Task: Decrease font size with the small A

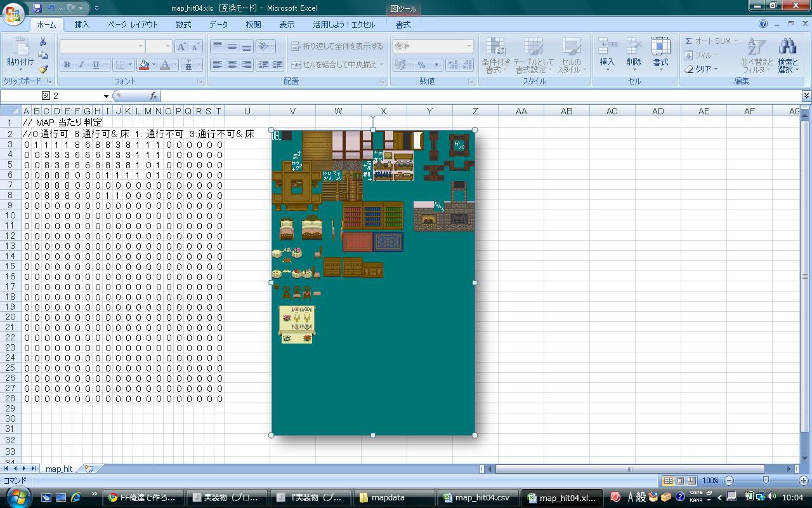Action: [x=195, y=46]
